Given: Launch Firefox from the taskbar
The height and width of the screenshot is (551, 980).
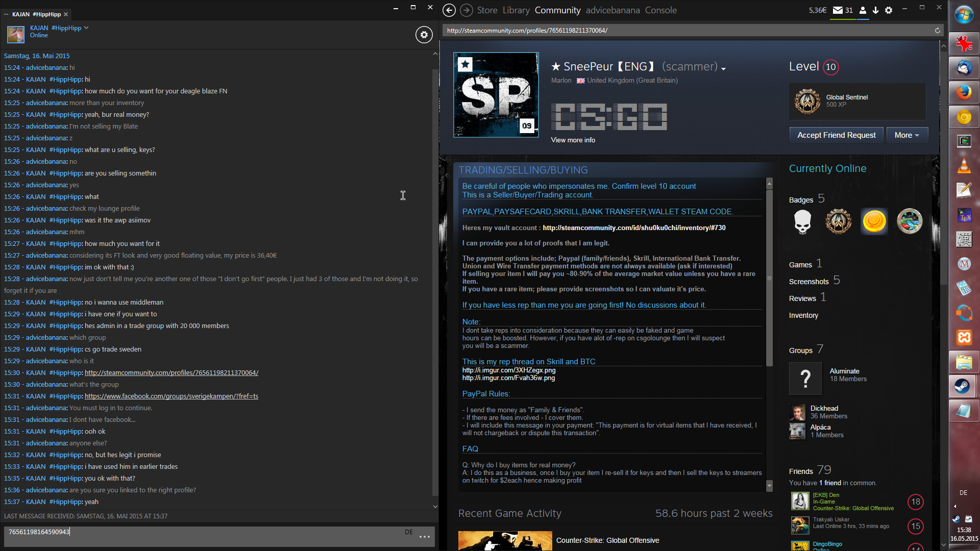Looking at the screenshot, I should point(964,92).
